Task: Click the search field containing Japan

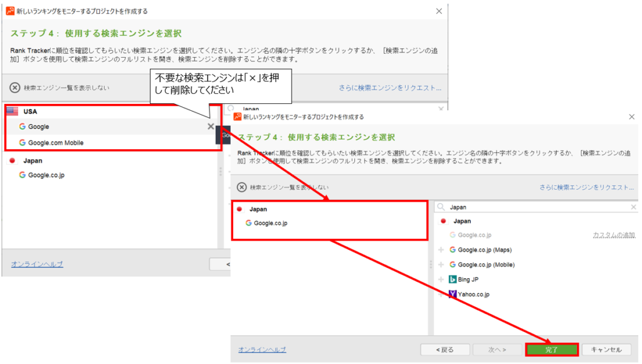Action: pos(537,207)
